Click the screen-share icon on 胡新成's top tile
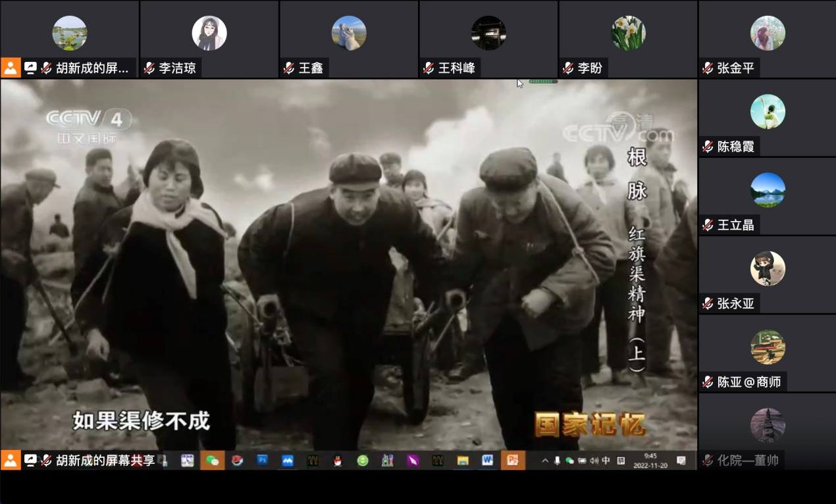 30,68
